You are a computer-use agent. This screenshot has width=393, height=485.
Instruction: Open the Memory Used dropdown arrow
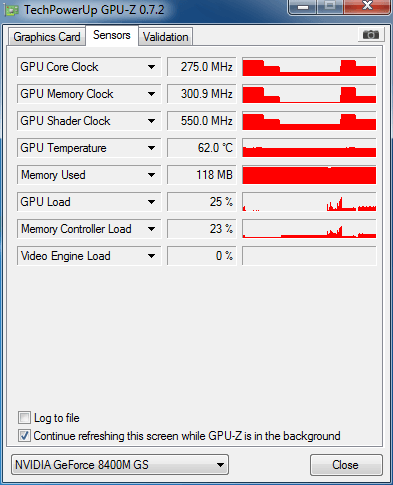tap(151, 175)
